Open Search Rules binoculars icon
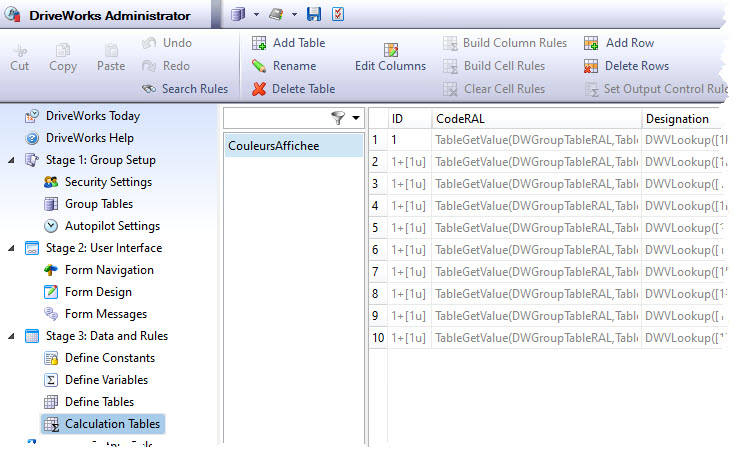The height and width of the screenshot is (452, 734). point(149,88)
